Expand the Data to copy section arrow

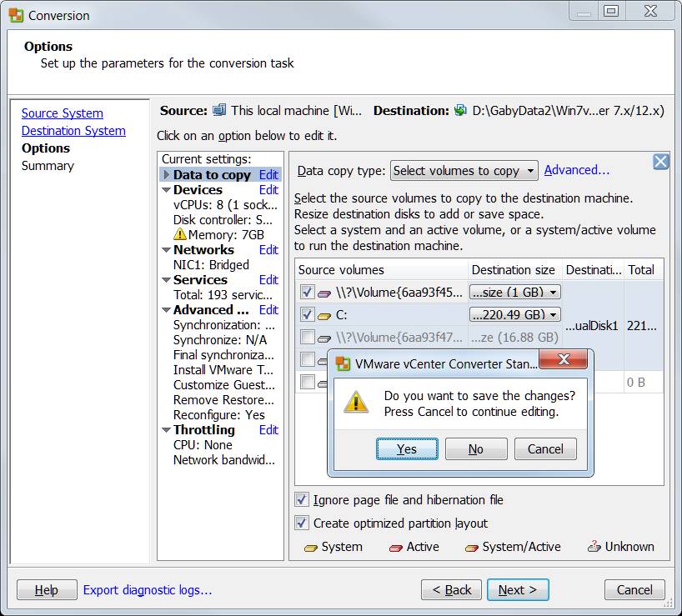pos(166,175)
